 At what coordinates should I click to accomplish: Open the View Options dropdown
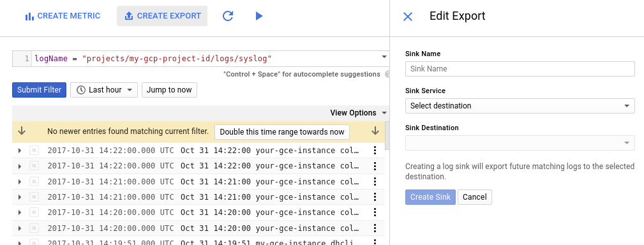tap(359, 113)
